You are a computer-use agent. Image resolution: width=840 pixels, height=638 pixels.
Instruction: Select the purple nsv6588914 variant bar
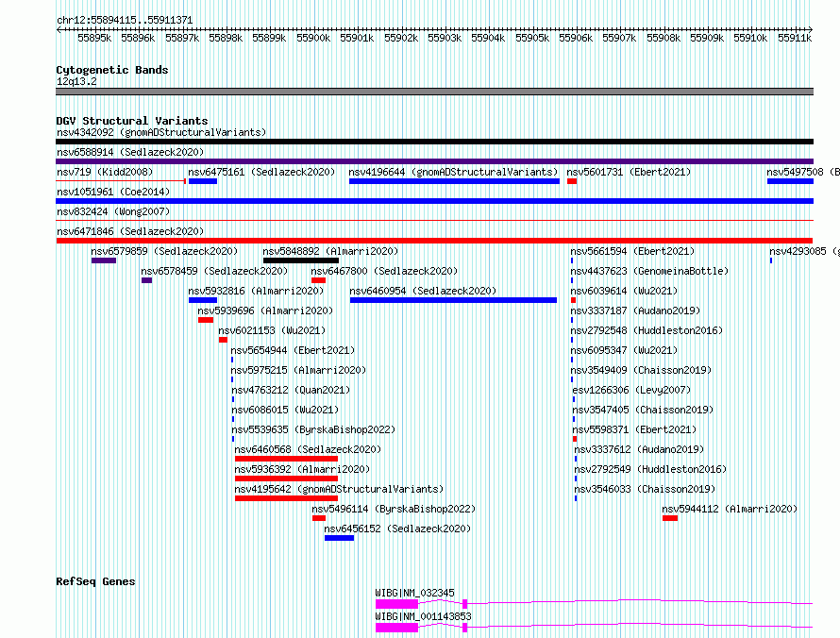[434, 161]
